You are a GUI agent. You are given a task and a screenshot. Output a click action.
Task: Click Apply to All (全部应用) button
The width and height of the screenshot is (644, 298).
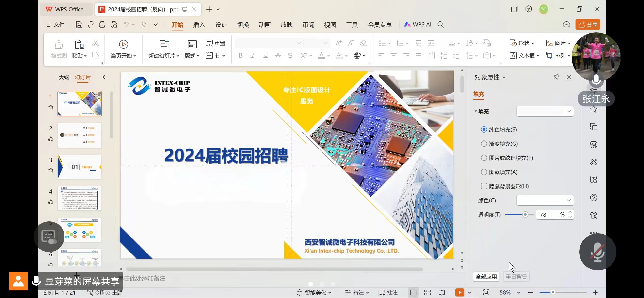click(x=486, y=277)
